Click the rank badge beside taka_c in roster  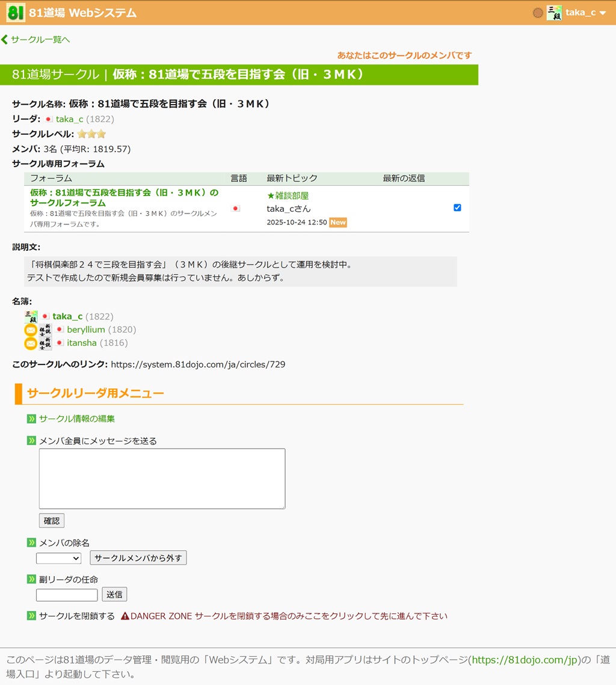(31, 317)
